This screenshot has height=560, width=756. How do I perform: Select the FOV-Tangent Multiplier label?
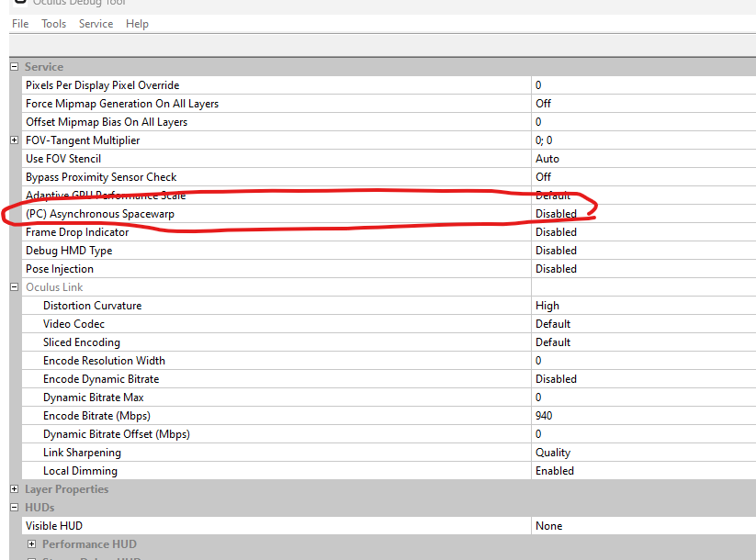(x=83, y=140)
